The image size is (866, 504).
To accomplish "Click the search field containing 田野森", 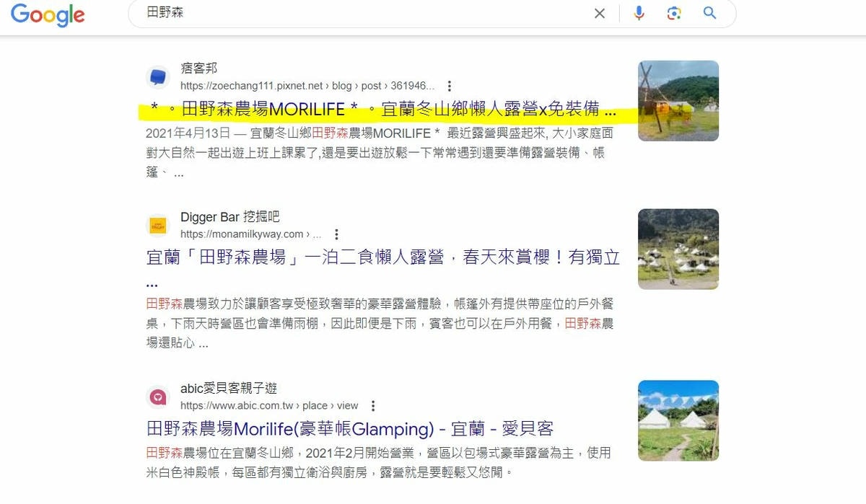I will [361, 13].
